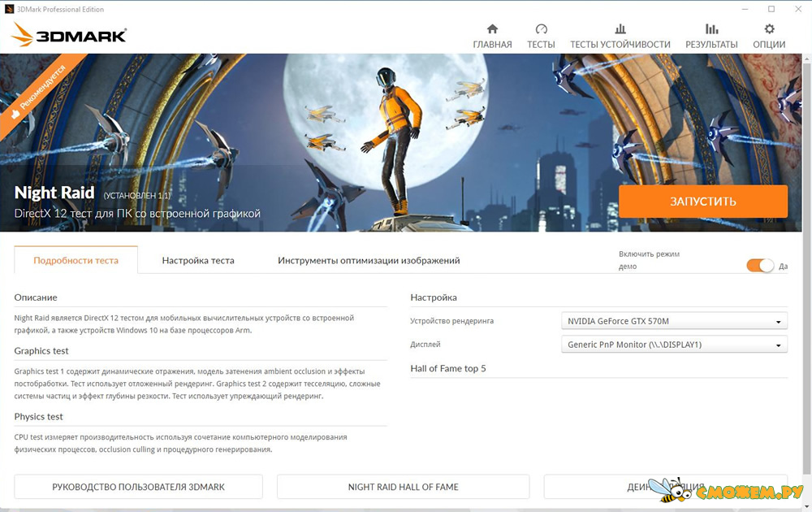Image resolution: width=812 pixels, height=512 pixels.
Task: Click the bar chart icon above ТЕСТЫ УСТОЙЧИВОСТИ
Action: 620,29
